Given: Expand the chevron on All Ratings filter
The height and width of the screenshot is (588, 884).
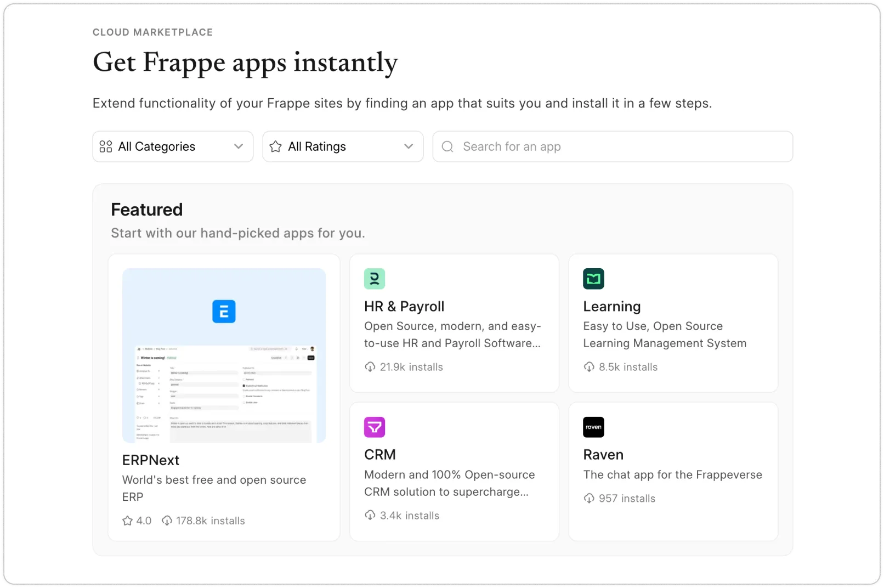Looking at the screenshot, I should 409,146.
